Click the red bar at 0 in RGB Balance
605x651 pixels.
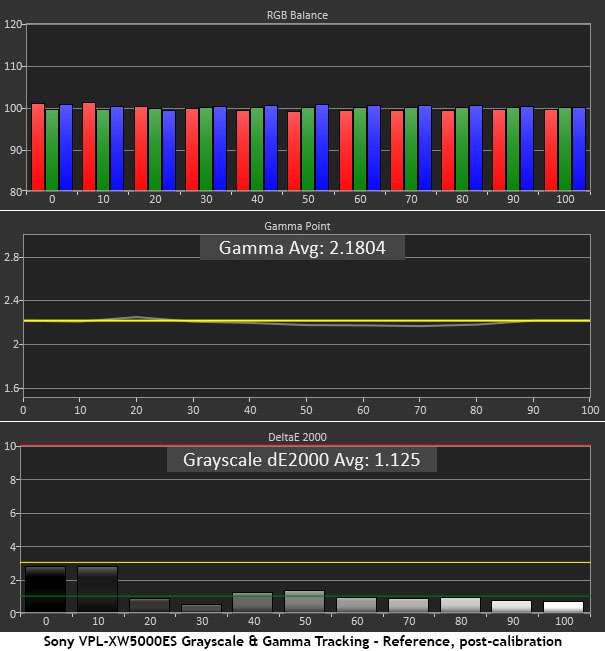coord(38,147)
